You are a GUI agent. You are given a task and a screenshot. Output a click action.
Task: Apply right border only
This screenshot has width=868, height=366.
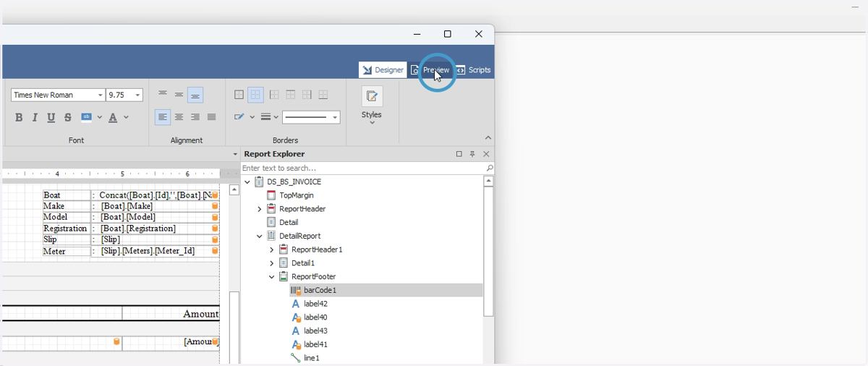pos(307,95)
